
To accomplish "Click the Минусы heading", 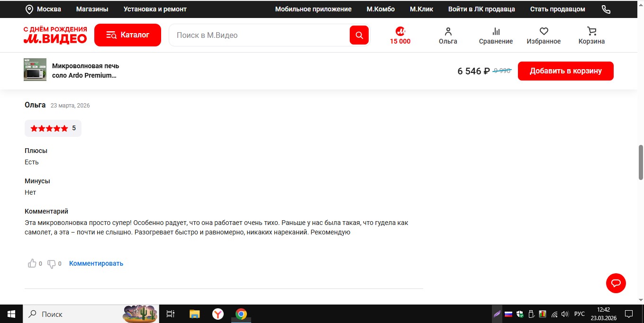I will pos(37,181).
